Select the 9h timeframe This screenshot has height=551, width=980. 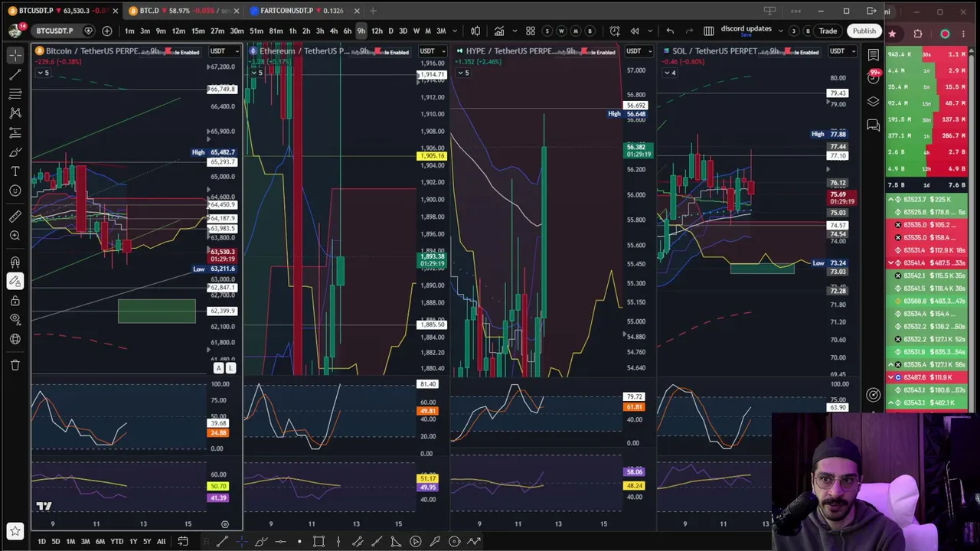(361, 31)
